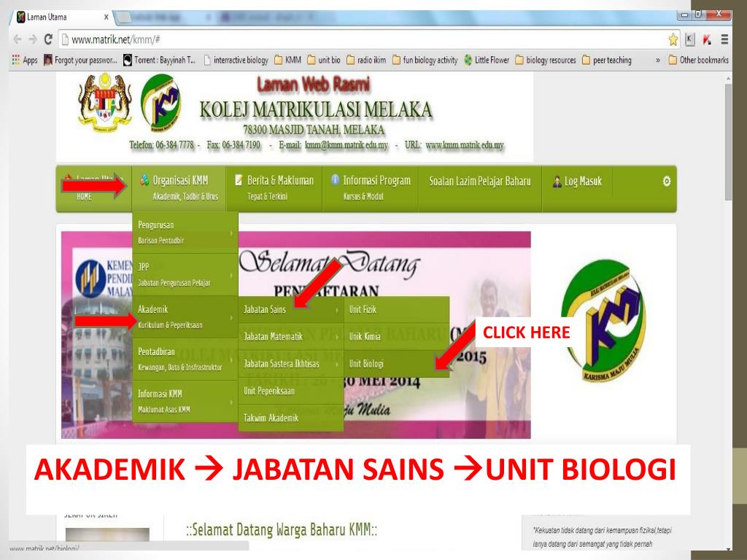Select Unit Biologi
Screen dimensions: 747x560
pyautogui.click(x=396, y=364)
